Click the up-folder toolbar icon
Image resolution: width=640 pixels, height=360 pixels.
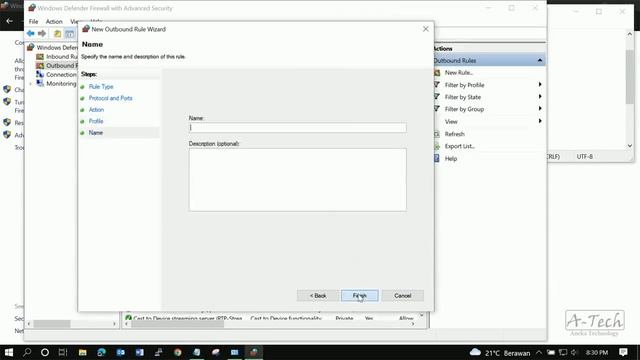(58, 33)
